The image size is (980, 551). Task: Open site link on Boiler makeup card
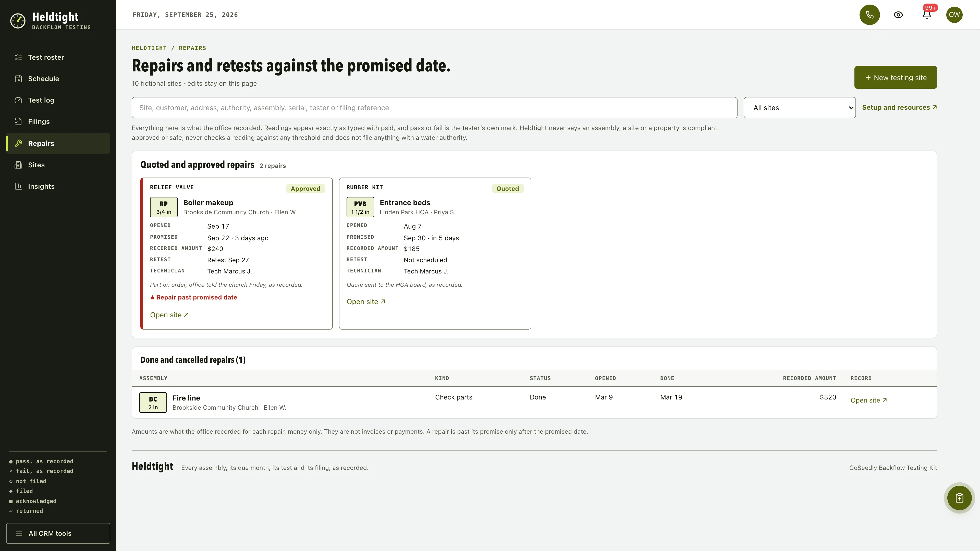[169, 315]
